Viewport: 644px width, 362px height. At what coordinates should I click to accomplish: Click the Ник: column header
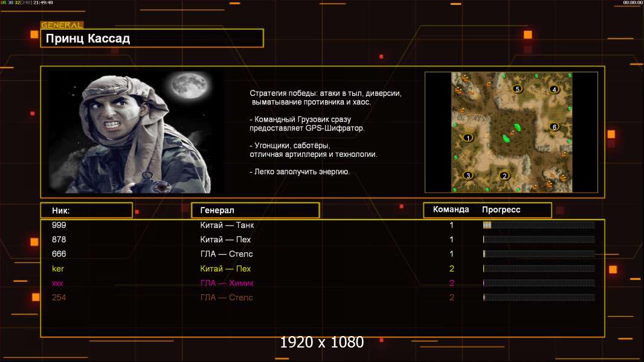[86, 211]
